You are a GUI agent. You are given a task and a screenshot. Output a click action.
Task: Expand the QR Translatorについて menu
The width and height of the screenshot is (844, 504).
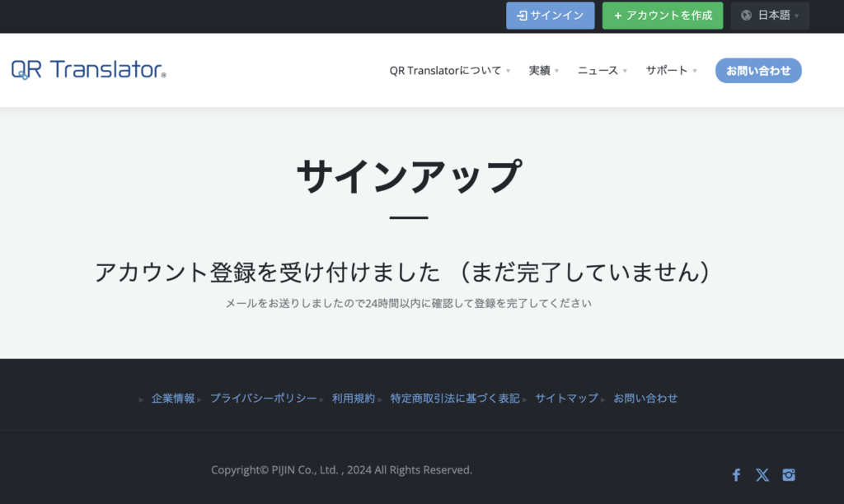[x=450, y=71]
